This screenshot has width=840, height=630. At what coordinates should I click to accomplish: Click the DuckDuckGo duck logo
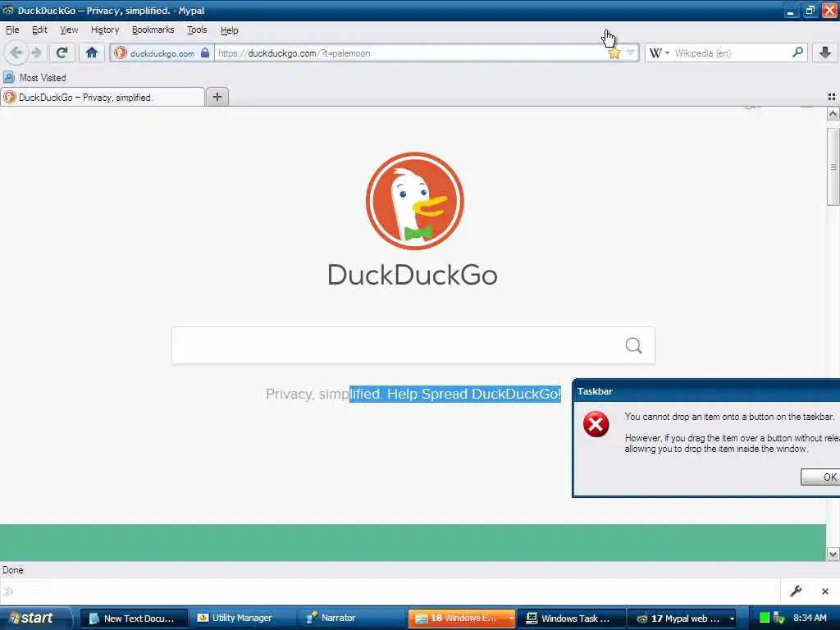click(414, 201)
